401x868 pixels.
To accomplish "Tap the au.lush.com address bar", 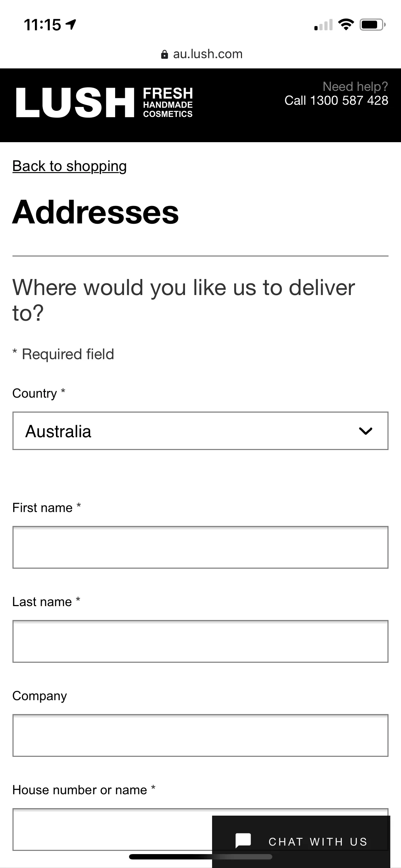I will (x=202, y=54).
